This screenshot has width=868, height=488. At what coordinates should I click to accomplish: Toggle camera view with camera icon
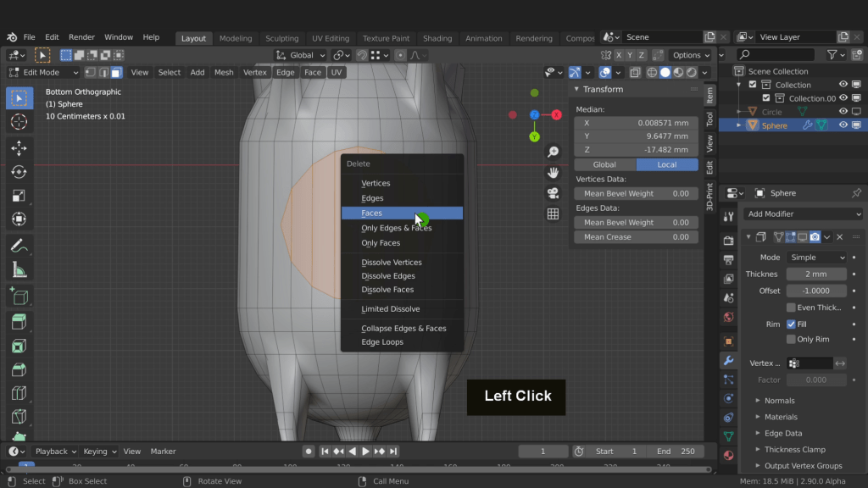(x=553, y=193)
